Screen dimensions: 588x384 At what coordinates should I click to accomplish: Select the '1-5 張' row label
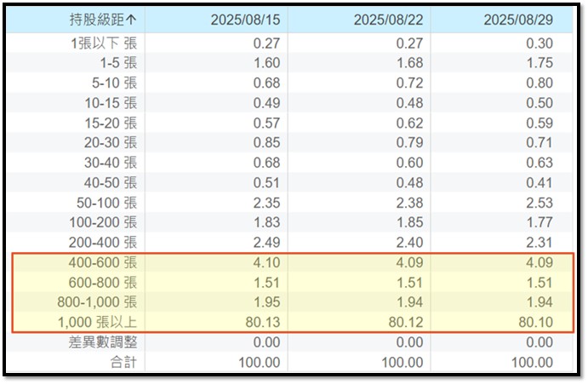click(x=118, y=63)
